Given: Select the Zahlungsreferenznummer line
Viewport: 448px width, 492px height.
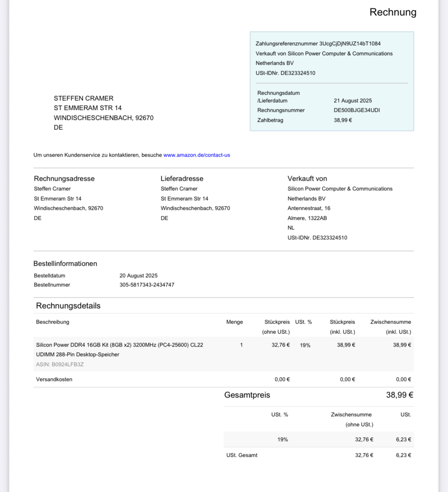Looking at the screenshot, I should 318,44.
